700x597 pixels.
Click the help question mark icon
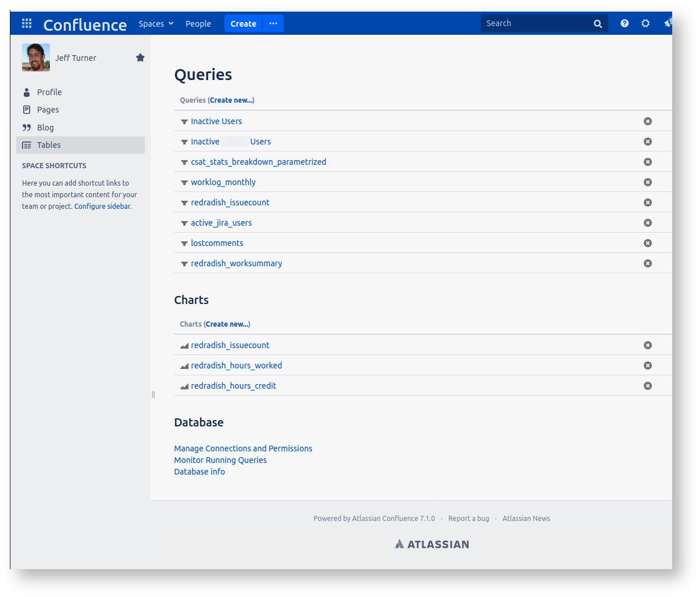pos(624,23)
